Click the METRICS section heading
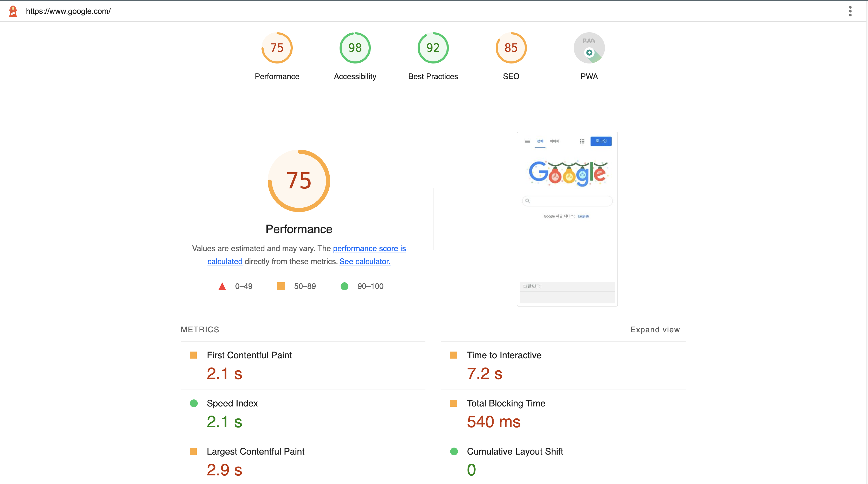The width and height of the screenshot is (868, 484). pos(200,329)
